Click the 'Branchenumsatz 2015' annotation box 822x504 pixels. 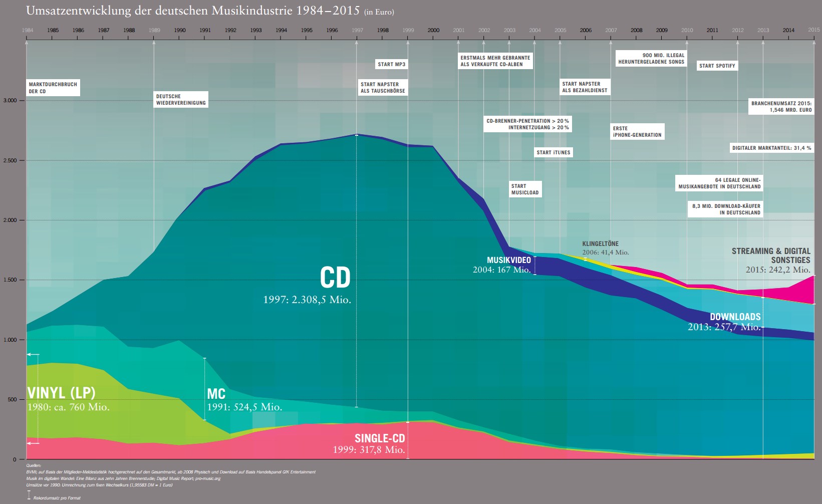tap(781, 107)
